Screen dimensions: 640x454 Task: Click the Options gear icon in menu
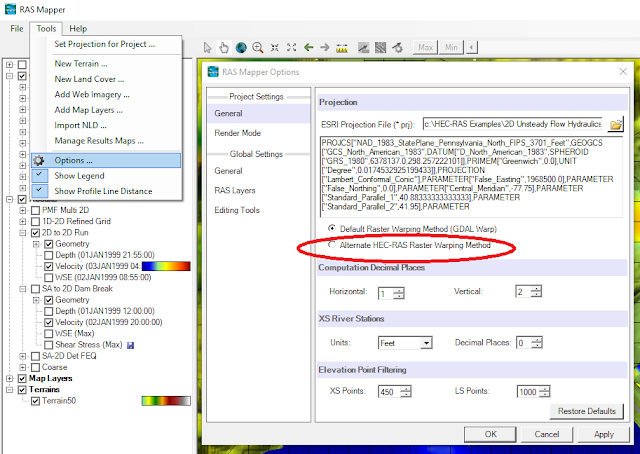coord(39,160)
